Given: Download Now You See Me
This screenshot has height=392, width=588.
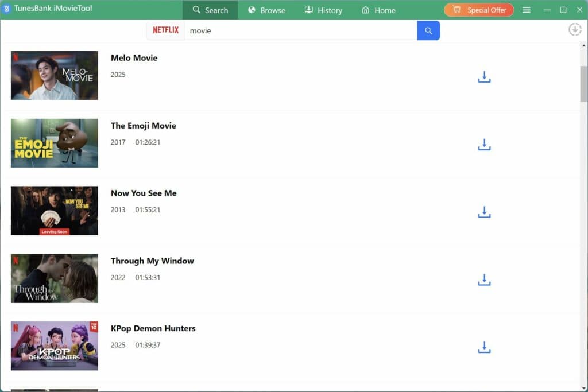Looking at the screenshot, I should click(x=484, y=212).
